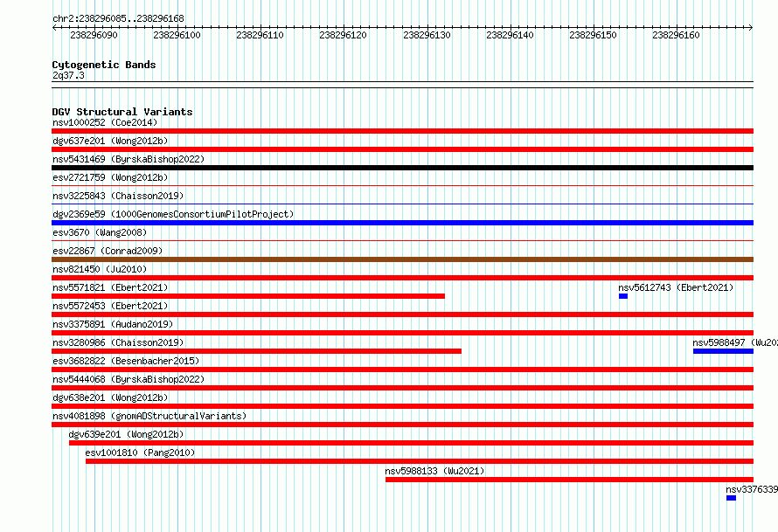Viewport: 778px width, 532px height.
Task: Click the dgv639e201 (Wong2012b) label
Action: coord(126,434)
